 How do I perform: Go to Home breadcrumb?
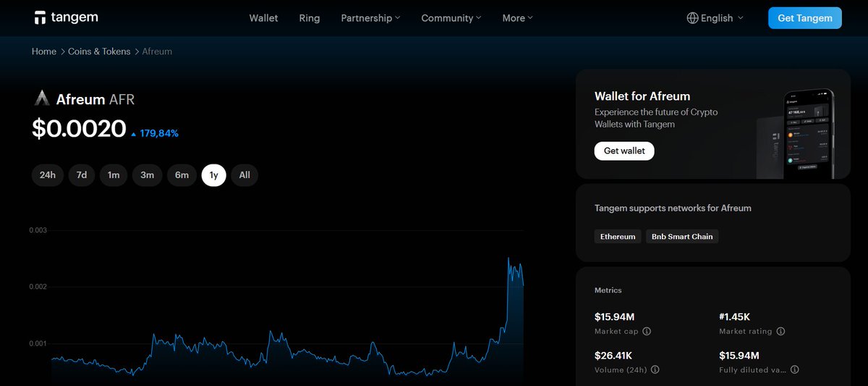coord(44,51)
